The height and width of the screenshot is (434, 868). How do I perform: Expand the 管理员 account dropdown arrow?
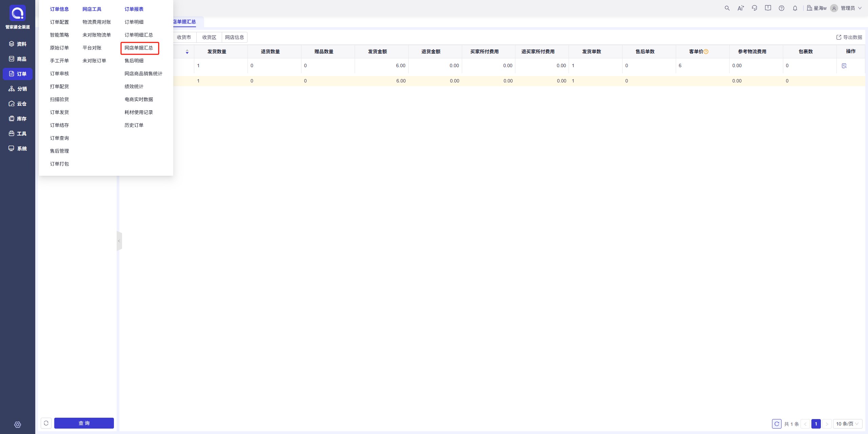tap(860, 8)
